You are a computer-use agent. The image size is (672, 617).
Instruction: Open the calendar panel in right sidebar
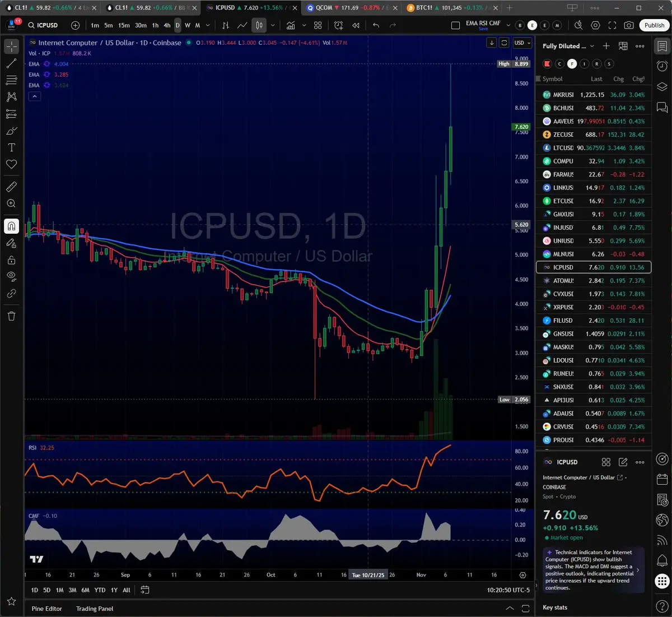point(662,480)
